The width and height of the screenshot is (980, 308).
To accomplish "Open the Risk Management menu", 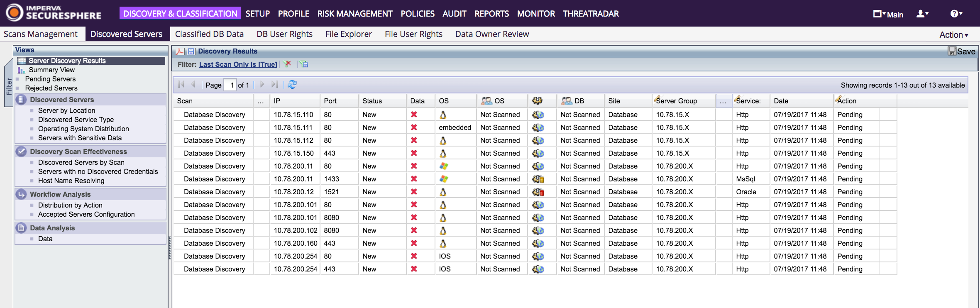I will pyautogui.click(x=355, y=14).
